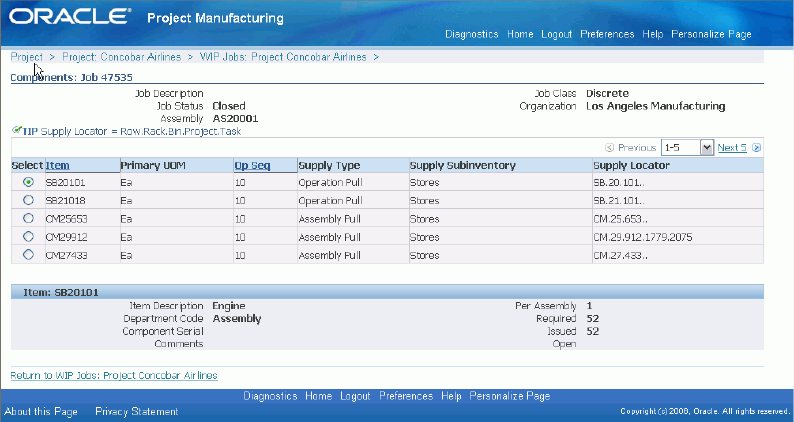This screenshot has width=794, height=422.
Task: Click Logout in top header
Action: [557, 34]
